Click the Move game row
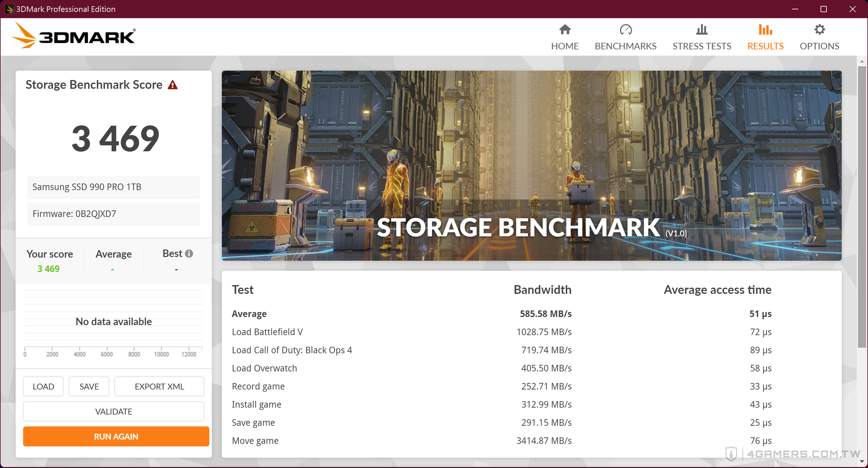The image size is (868, 468). click(x=501, y=441)
